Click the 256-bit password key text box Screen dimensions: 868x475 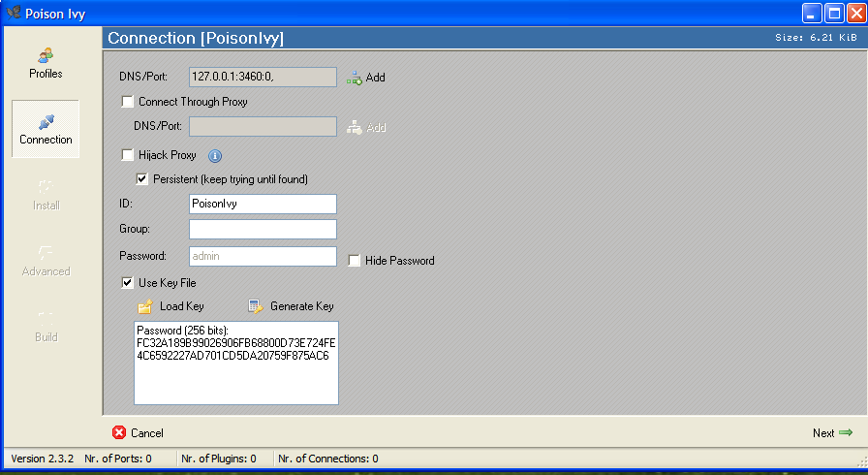click(236, 363)
